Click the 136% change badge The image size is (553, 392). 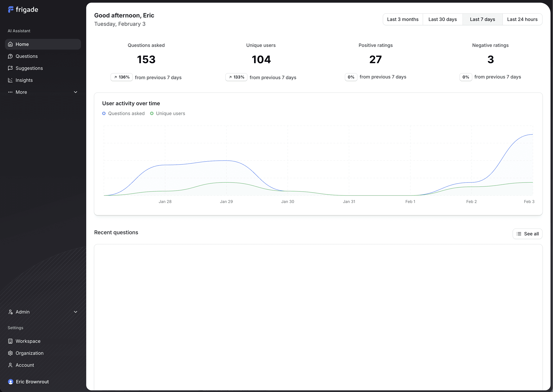(x=121, y=77)
